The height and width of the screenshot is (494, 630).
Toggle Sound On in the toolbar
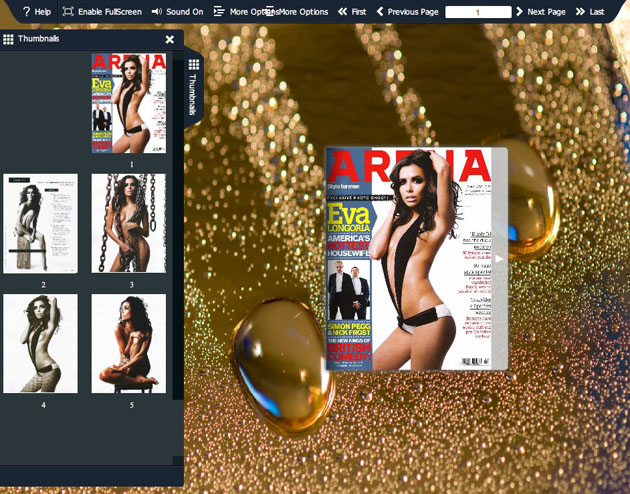pyautogui.click(x=177, y=12)
